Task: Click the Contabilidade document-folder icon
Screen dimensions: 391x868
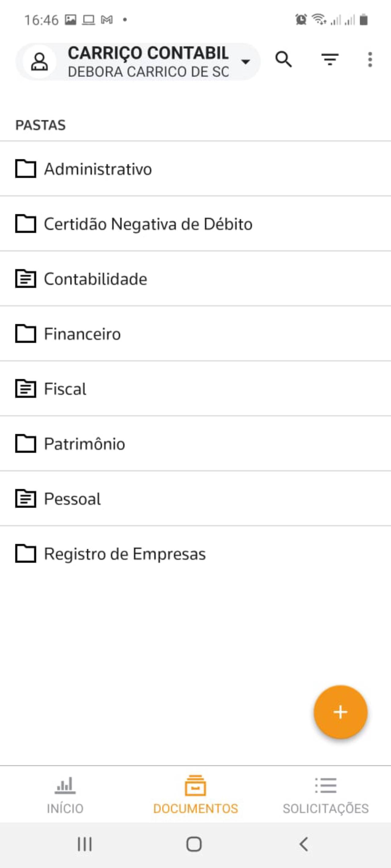Action: pos(26,279)
